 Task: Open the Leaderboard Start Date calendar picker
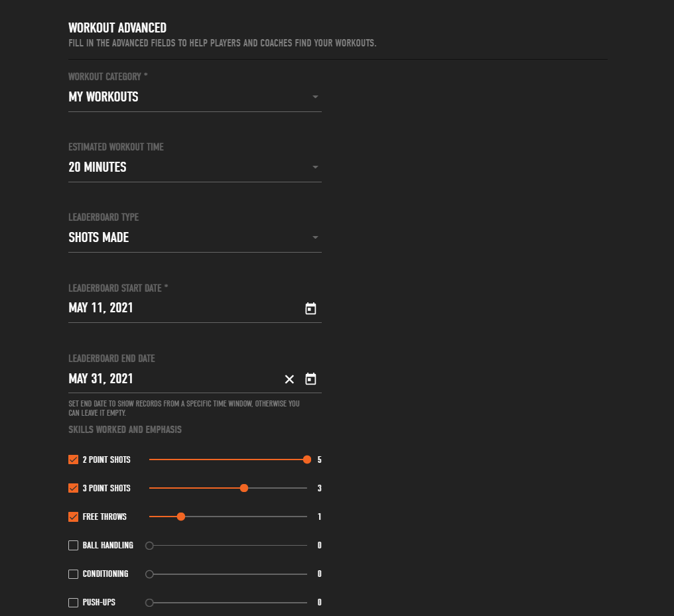[310, 308]
